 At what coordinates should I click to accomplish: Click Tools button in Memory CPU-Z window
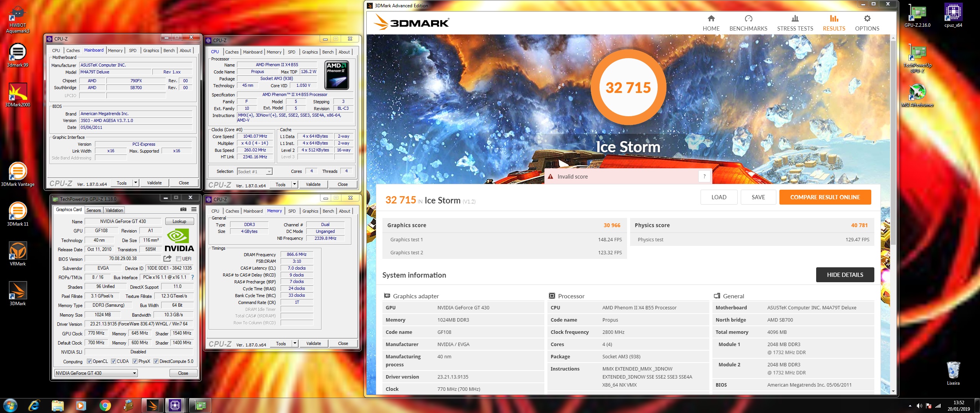pos(281,343)
